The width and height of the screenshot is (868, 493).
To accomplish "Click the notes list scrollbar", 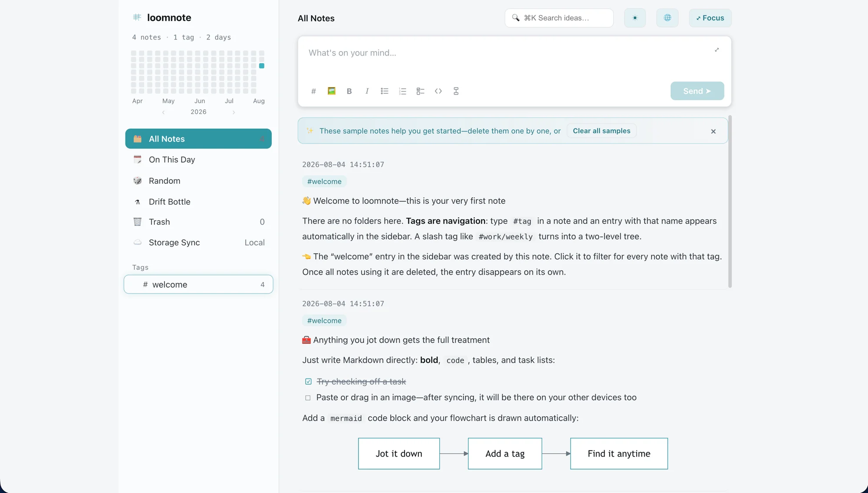I will pos(730,201).
